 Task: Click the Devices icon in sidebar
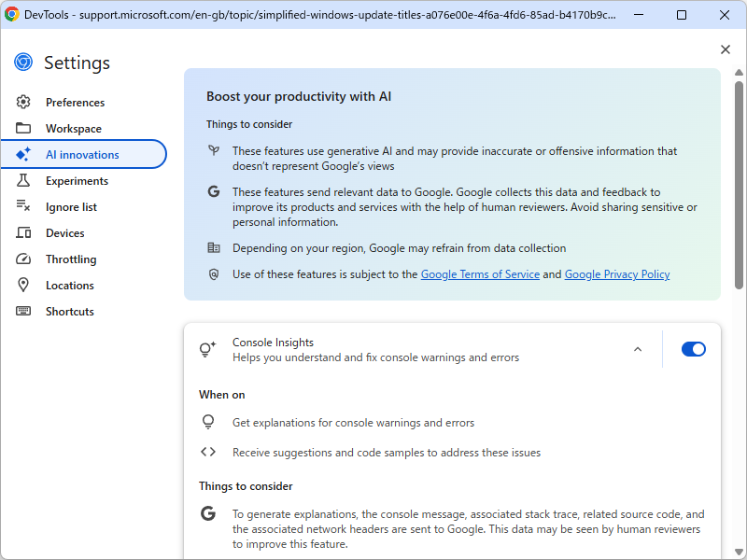[x=24, y=233]
